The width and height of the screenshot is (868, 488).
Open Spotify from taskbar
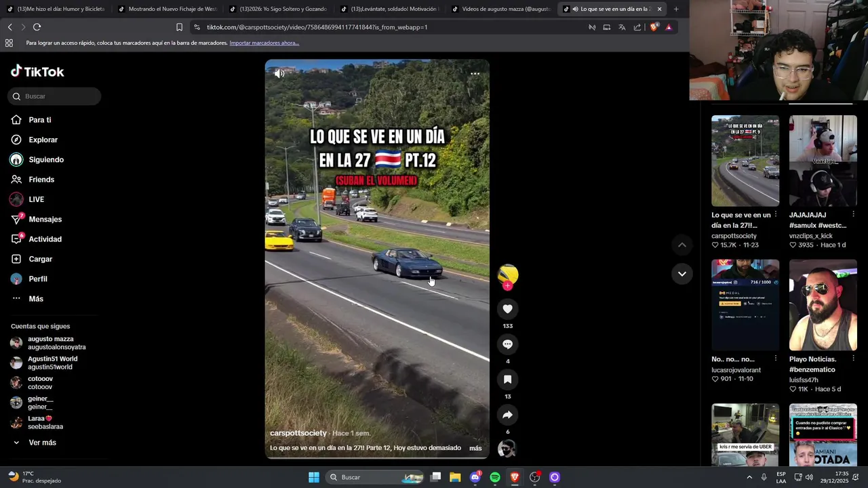[495, 477]
